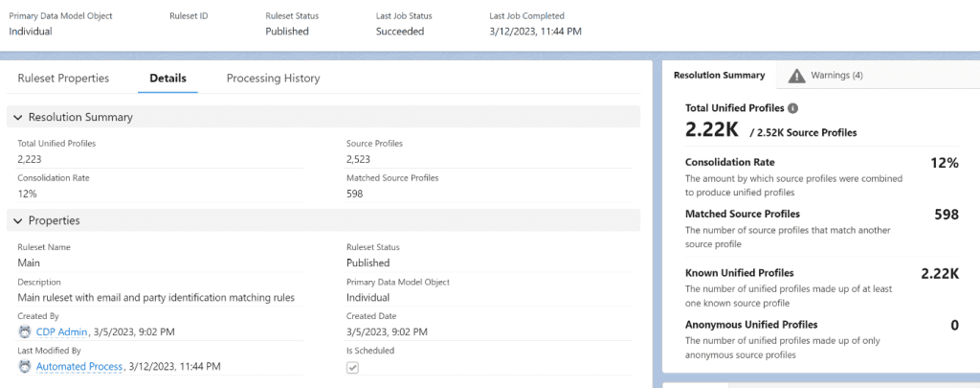Toggle the Is Scheduled checkbox
The width and height of the screenshot is (980, 388).
(x=352, y=367)
